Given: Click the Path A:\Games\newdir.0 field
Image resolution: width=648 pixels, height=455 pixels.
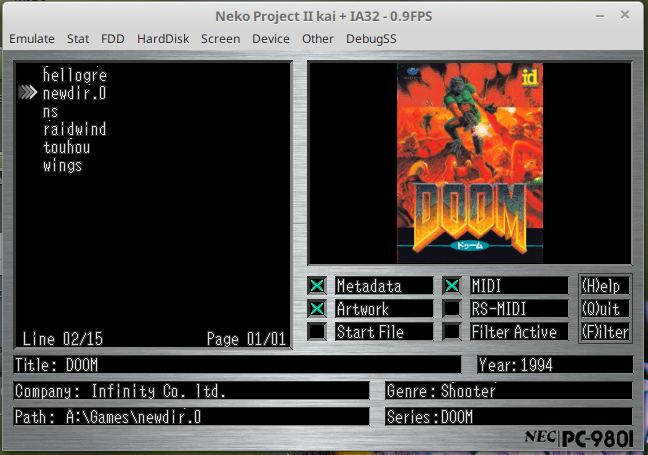Looking at the screenshot, I should pos(191,417).
